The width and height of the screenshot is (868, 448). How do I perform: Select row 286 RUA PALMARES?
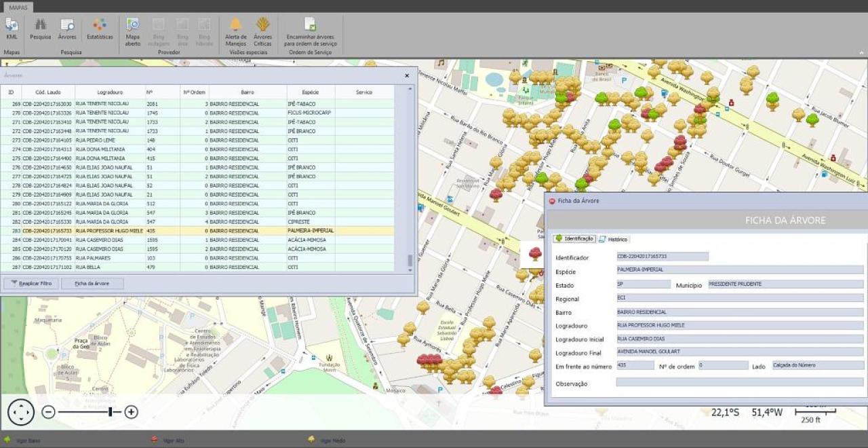coord(197,258)
